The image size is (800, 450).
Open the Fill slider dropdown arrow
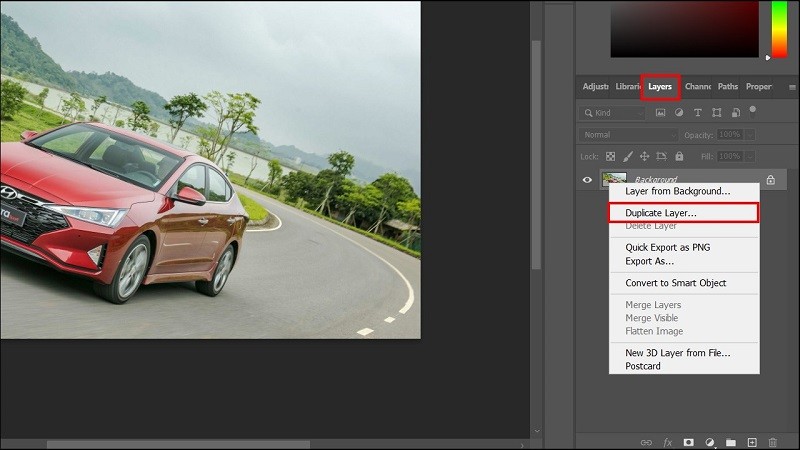[x=749, y=156]
